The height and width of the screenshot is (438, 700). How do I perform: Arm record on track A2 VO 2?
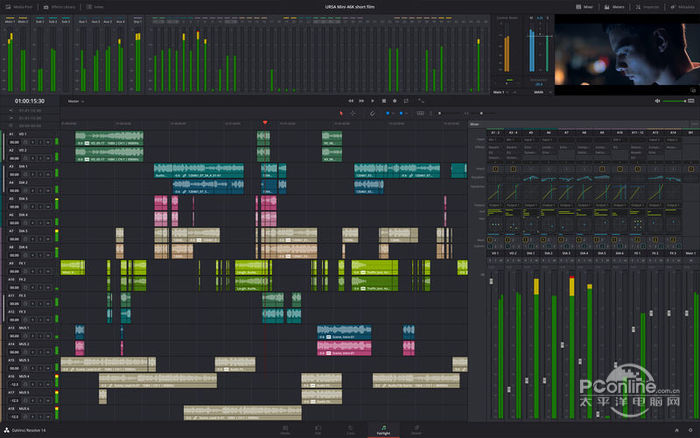point(31,159)
